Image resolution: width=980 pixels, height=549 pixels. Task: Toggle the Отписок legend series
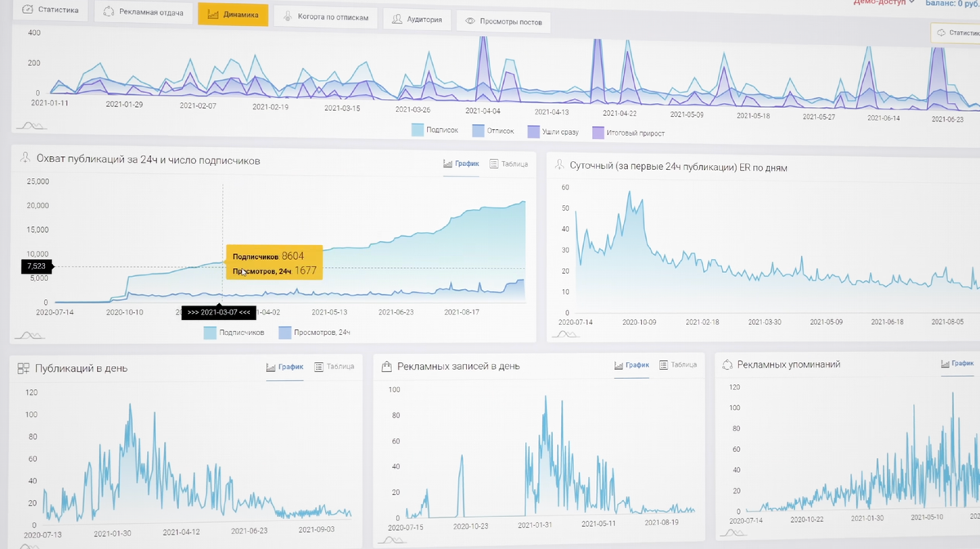point(492,131)
